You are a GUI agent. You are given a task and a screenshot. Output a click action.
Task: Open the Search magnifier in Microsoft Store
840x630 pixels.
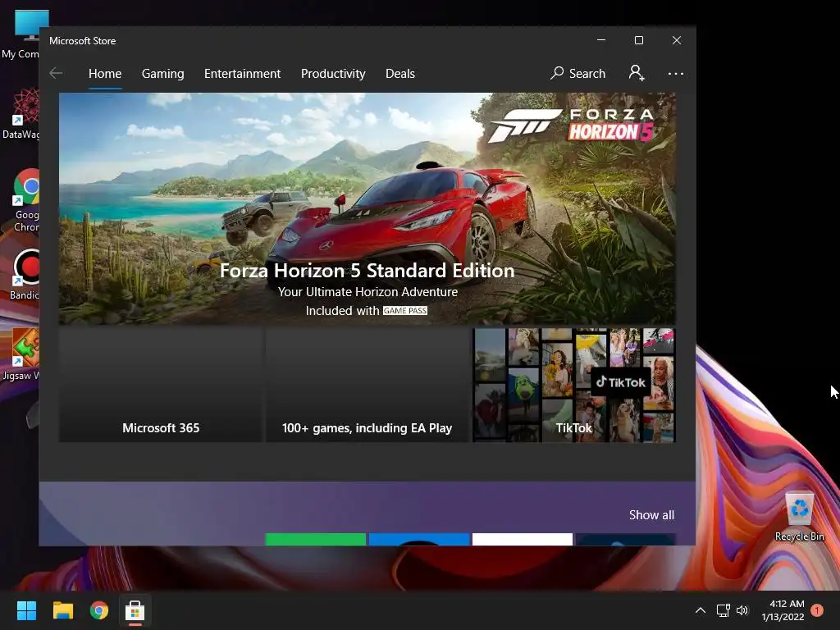tap(577, 73)
